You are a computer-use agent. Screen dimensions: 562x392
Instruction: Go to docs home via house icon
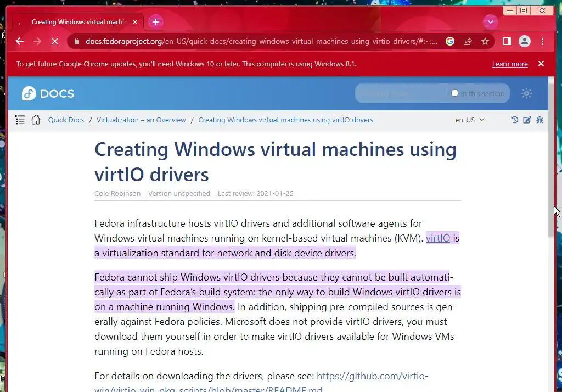pos(36,120)
